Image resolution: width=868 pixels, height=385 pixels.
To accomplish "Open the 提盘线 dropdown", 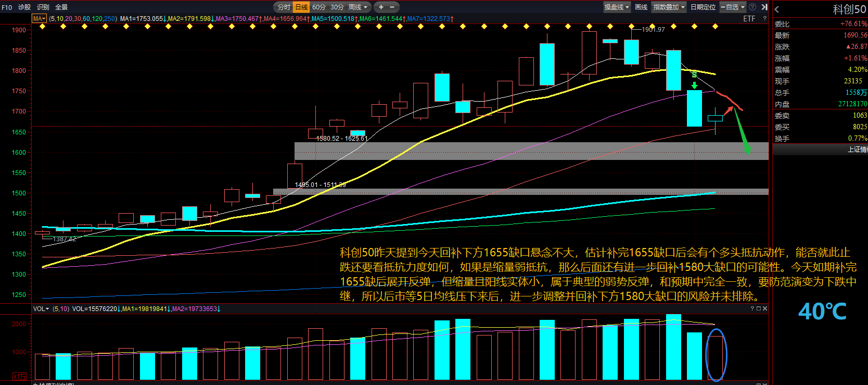I will (x=617, y=7).
